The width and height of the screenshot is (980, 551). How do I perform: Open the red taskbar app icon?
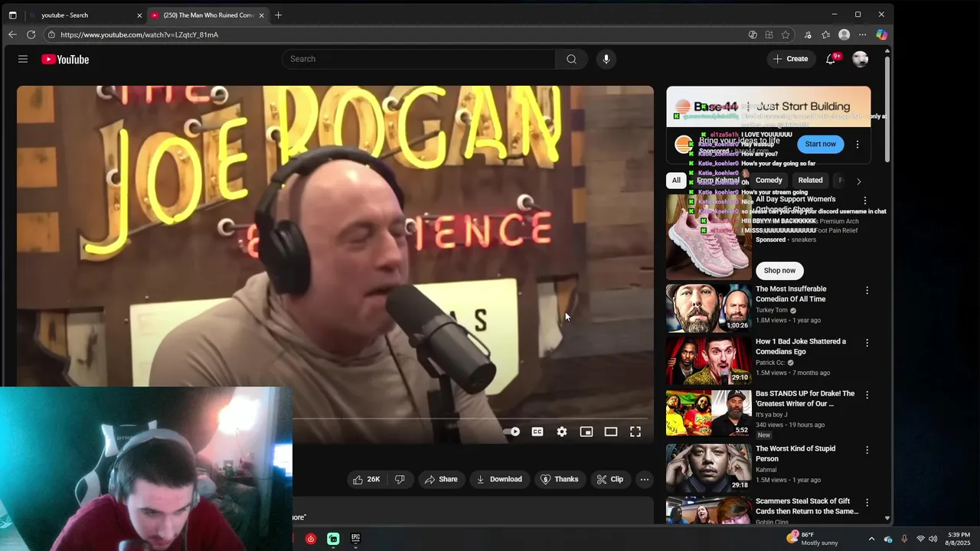click(310, 539)
